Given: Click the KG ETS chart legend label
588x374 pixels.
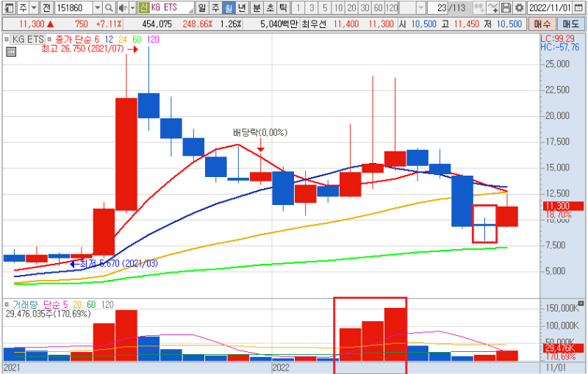Looking at the screenshot, I should pos(28,40).
